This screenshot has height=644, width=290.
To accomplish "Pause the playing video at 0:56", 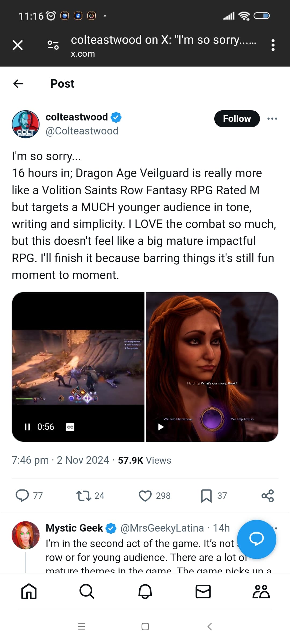I will [27, 427].
